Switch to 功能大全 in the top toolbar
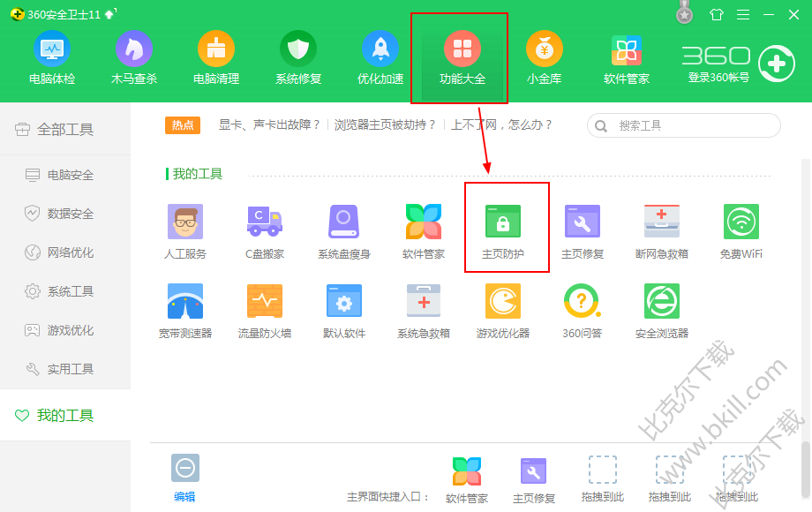The image size is (812, 512). click(x=462, y=58)
